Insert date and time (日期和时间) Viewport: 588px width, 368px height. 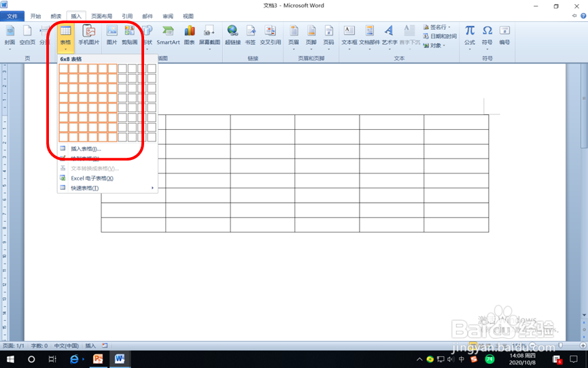pyautogui.click(x=440, y=36)
